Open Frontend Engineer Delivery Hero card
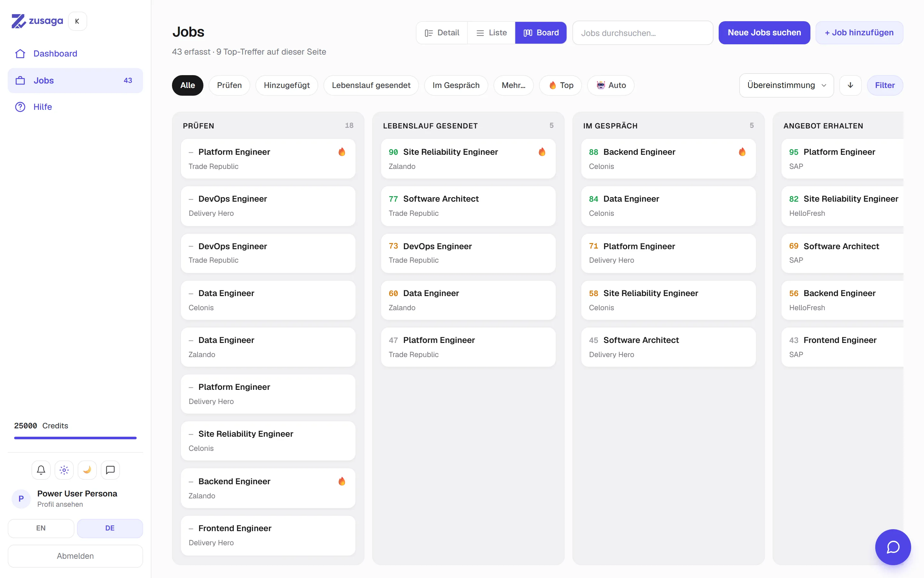This screenshot has width=924, height=578. (x=268, y=536)
